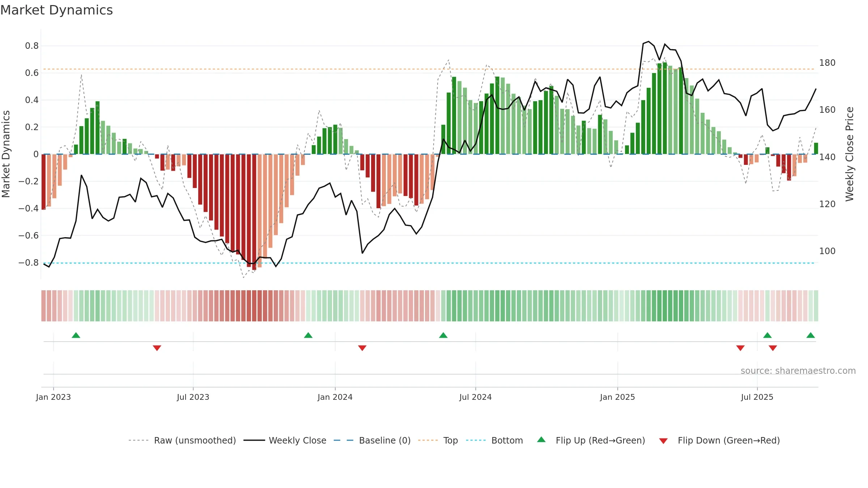868x488 pixels.
Task: Click the Jul 2023 x-axis label
Action: [193, 397]
